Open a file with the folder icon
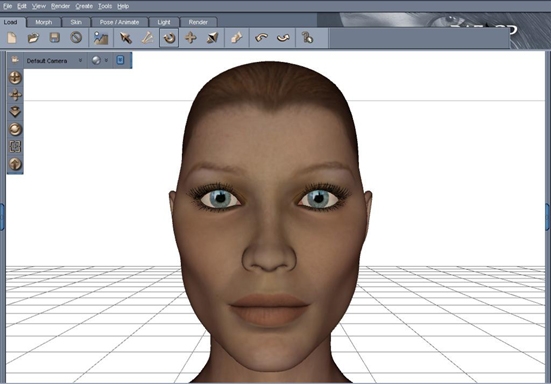The width and height of the screenshot is (551, 384). (33, 38)
